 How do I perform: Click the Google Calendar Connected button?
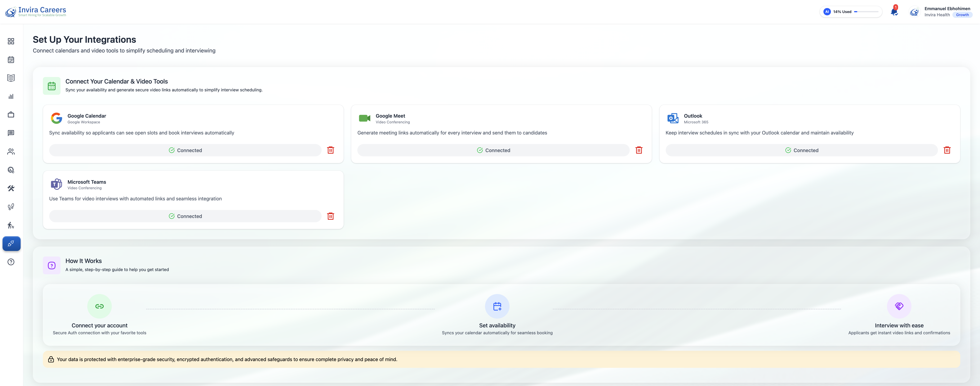point(185,150)
